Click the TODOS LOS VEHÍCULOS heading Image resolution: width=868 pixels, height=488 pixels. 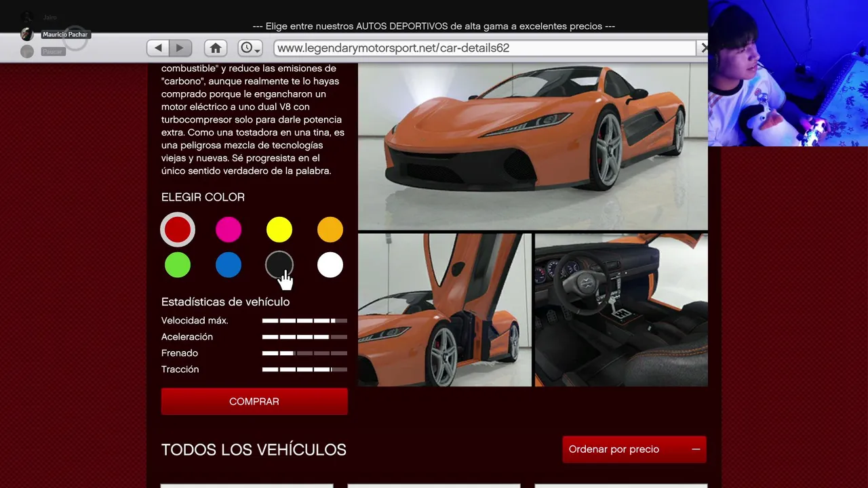tap(254, 450)
